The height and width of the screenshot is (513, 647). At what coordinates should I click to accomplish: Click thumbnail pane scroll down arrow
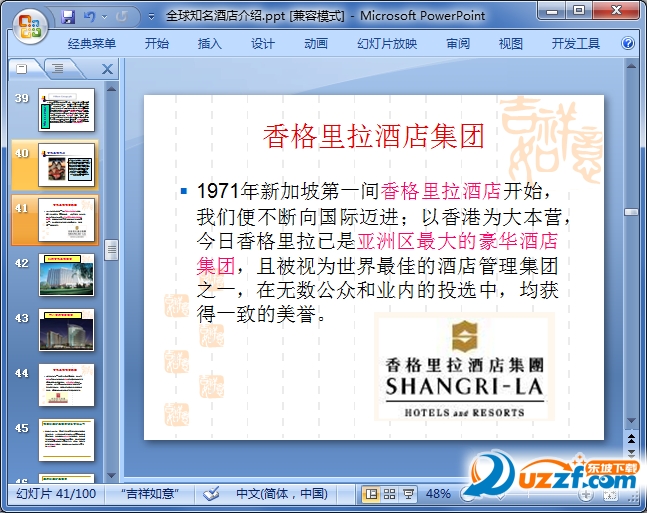pyautogui.click(x=111, y=475)
